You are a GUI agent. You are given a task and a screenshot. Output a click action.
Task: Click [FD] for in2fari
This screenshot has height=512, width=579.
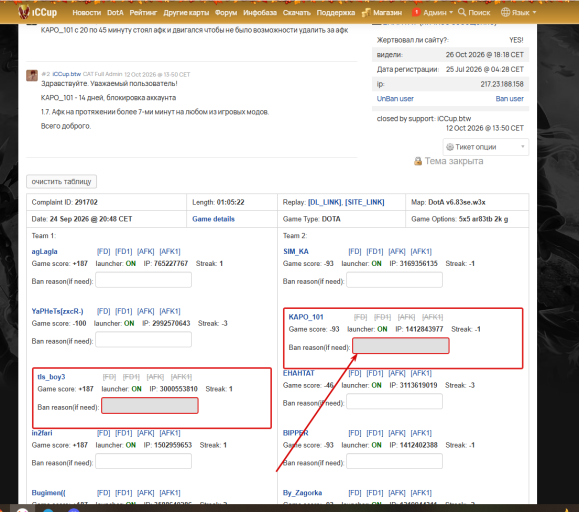103,433
